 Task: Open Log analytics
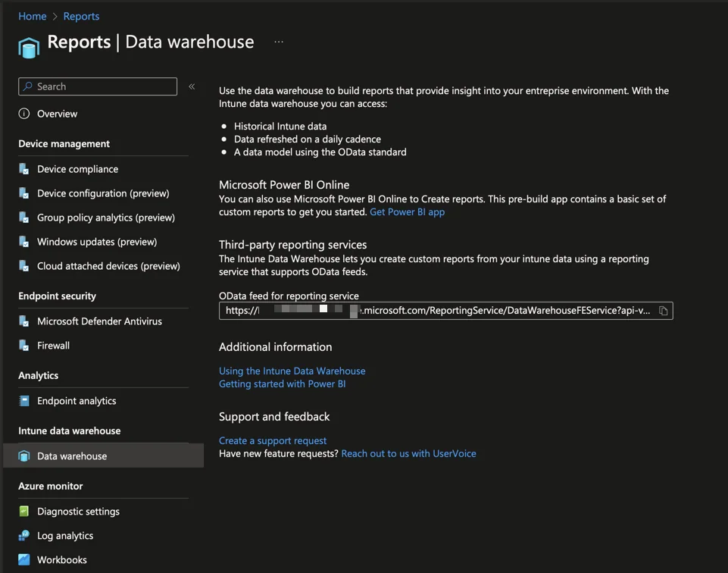click(65, 535)
